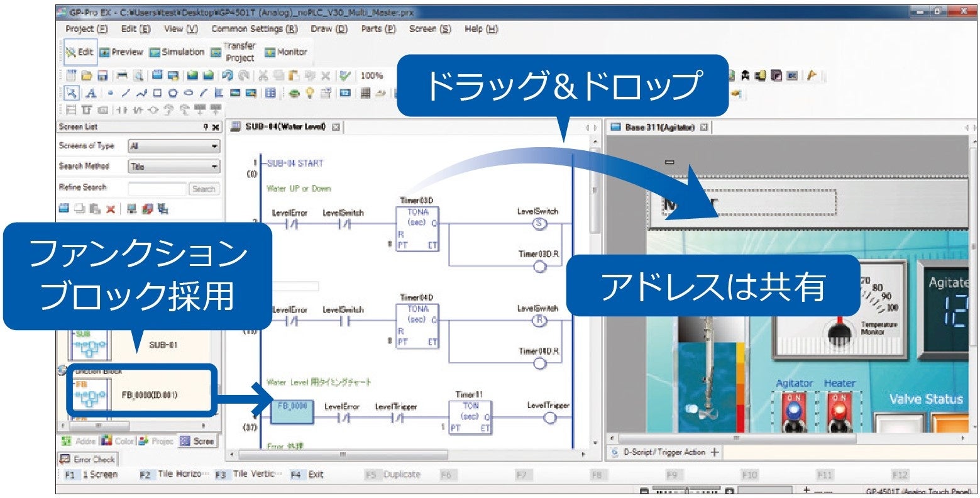Toggle the Heater ON switch on canvas

(839, 411)
